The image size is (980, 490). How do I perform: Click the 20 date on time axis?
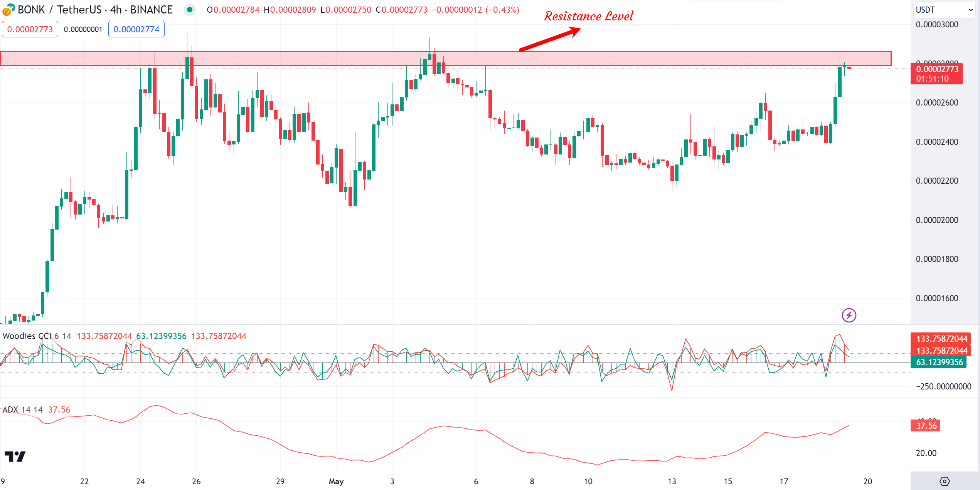[868, 481]
